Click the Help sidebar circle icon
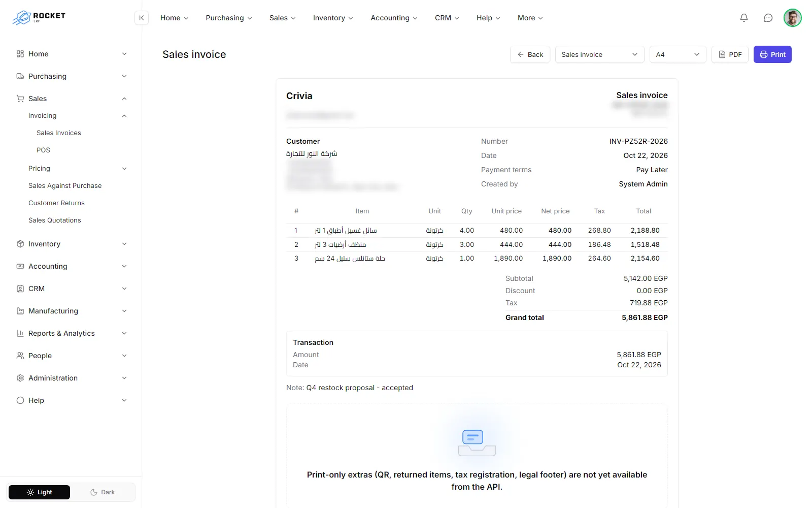Screen dimensions: 812x508 (20, 400)
